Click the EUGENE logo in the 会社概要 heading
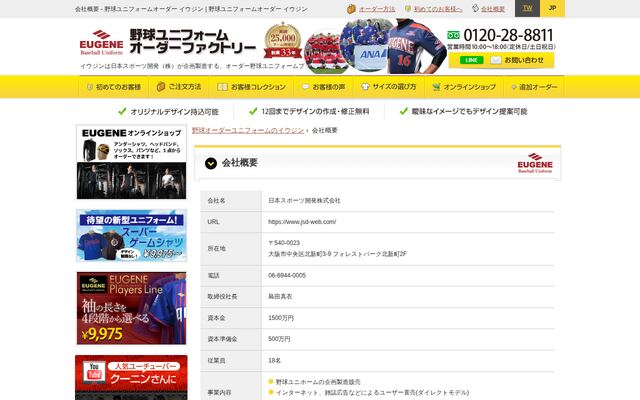The width and height of the screenshot is (640, 400). pyautogui.click(x=535, y=163)
